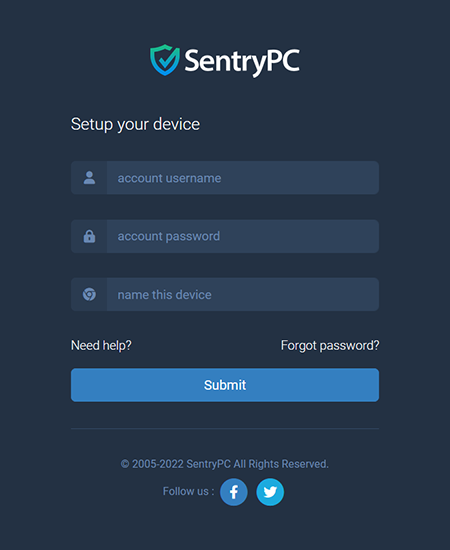Open the Facebook page via round icon
450x550 pixels.
tap(234, 492)
